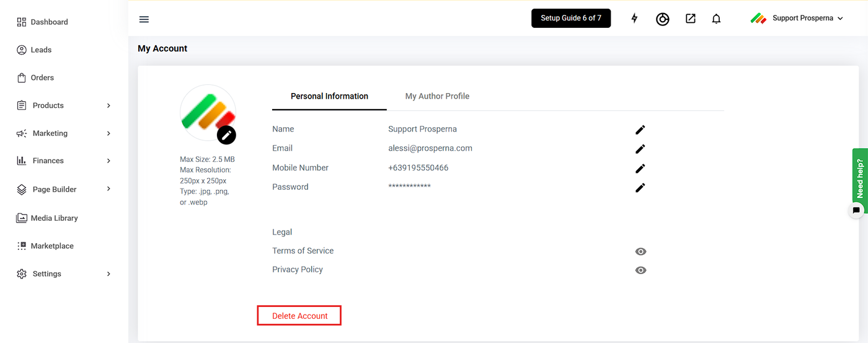Click the circular chart icon in header
Screen dimensions: 868x343
[x=662, y=19]
